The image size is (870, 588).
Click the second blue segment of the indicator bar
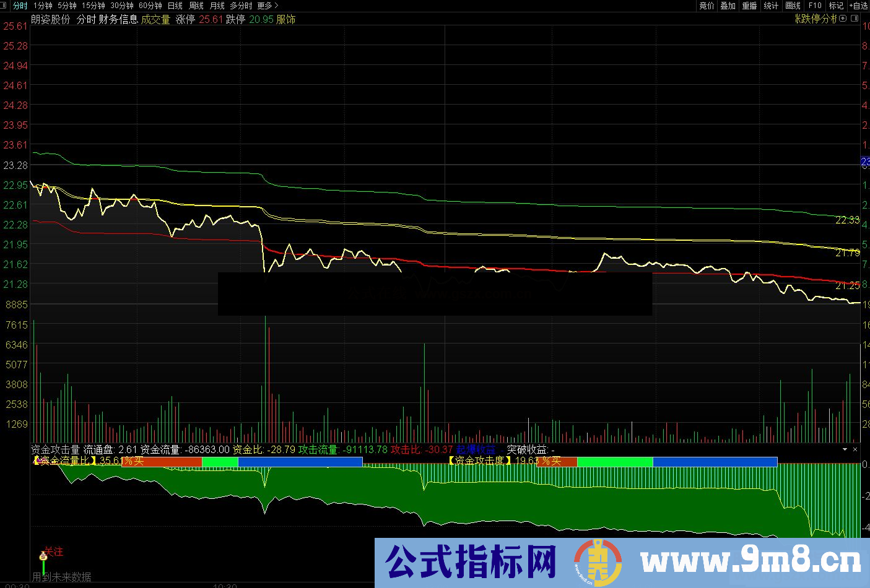tap(715, 462)
